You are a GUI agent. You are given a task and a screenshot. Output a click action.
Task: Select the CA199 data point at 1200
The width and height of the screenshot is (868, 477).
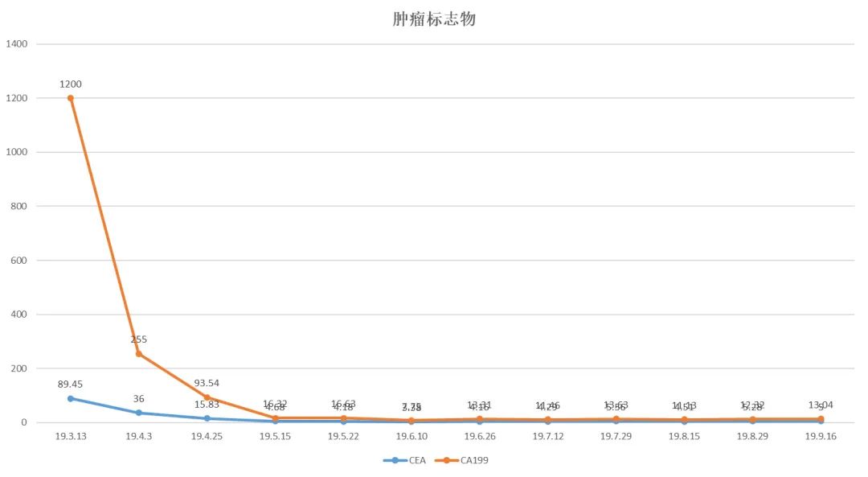click(71, 98)
